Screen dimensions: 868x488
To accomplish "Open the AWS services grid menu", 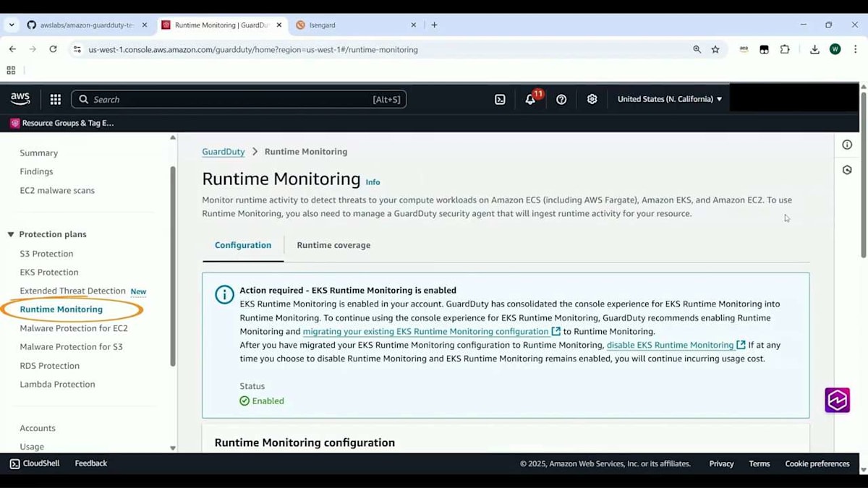I will [56, 100].
